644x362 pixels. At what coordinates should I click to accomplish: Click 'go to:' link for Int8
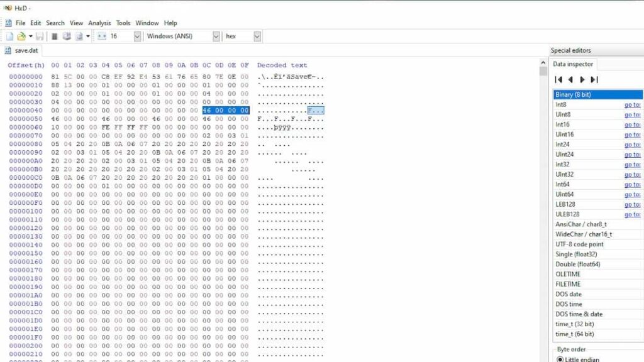(x=633, y=105)
